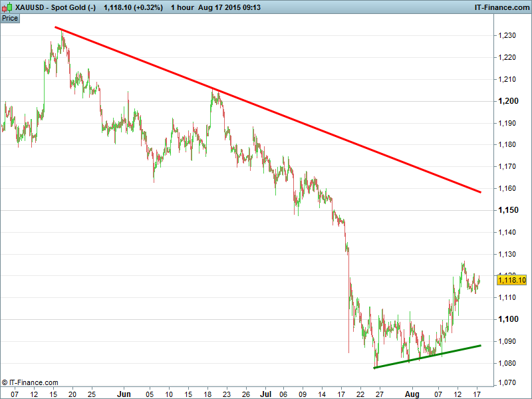532x399 pixels.
Task: Click the 1,118.10 (+0.32%) quote in header
Action: click(x=135, y=7)
